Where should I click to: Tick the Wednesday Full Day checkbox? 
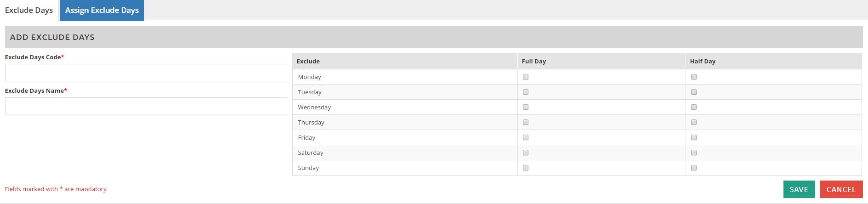coord(526,108)
